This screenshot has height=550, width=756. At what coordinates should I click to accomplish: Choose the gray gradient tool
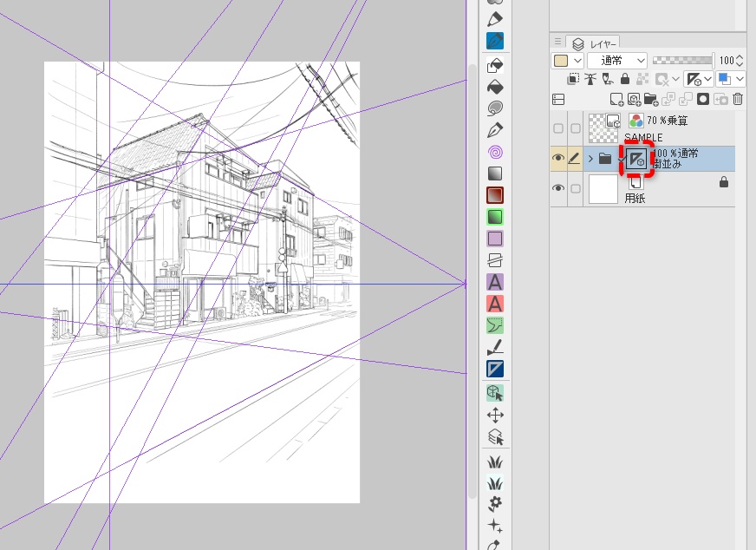click(495, 174)
